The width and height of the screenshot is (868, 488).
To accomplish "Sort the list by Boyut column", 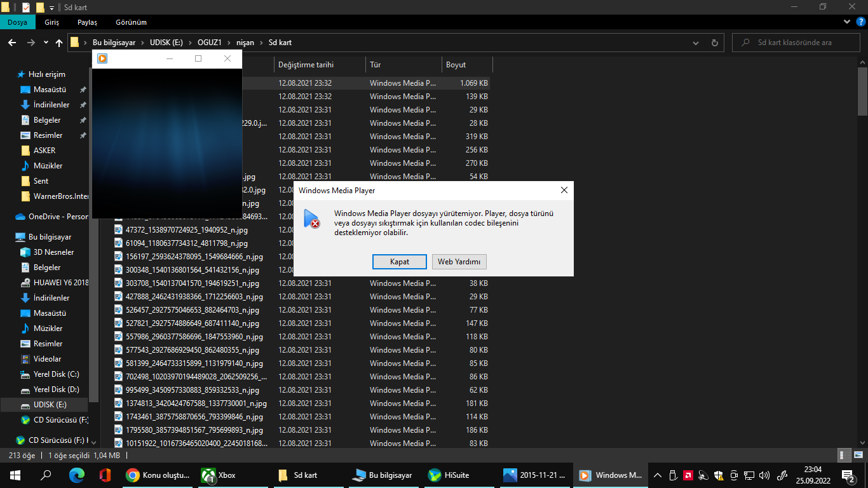I will tap(467, 65).
